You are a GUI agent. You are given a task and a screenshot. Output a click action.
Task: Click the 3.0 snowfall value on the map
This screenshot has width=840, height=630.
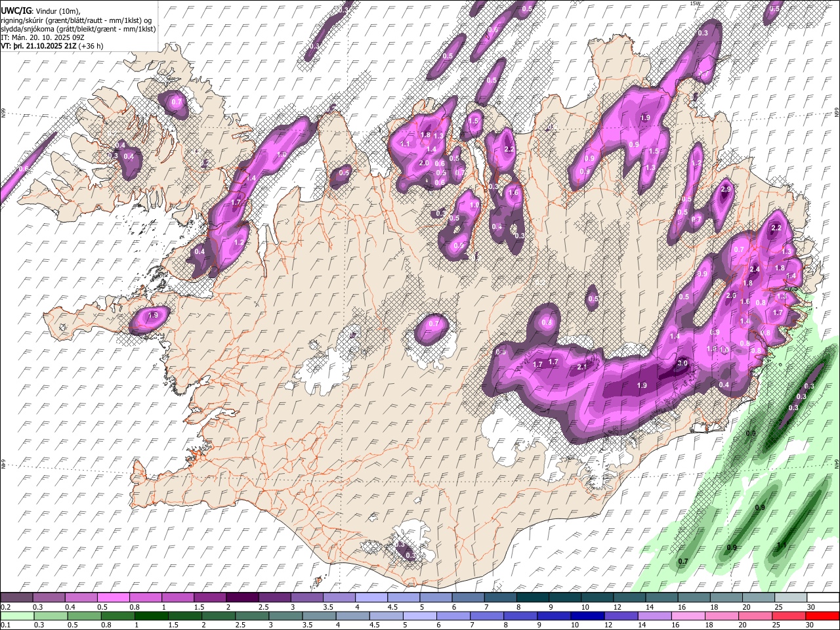(x=682, y=363)
